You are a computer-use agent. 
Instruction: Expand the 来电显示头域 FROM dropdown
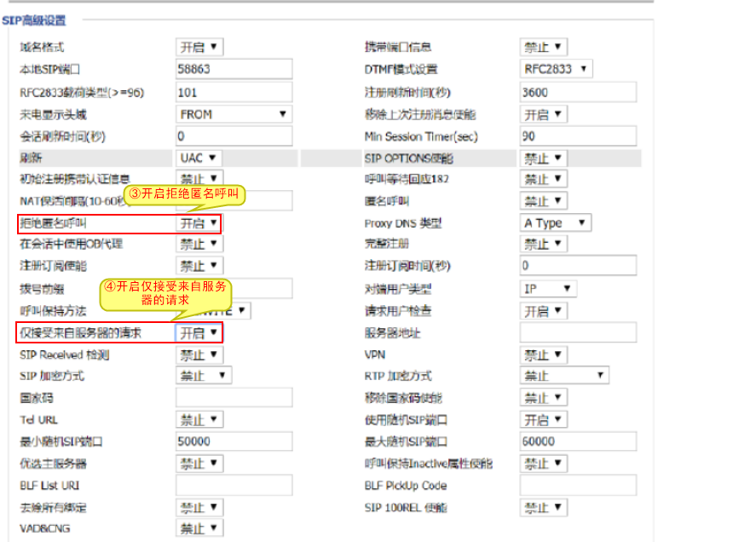click(234, 114)
